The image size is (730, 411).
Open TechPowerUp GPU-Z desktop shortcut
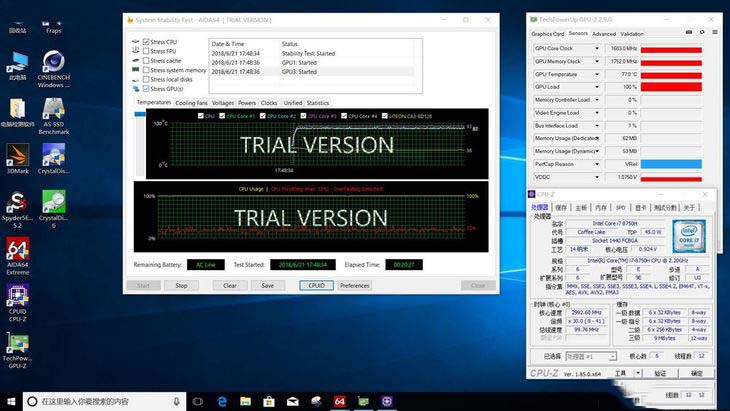click(18, 350)
